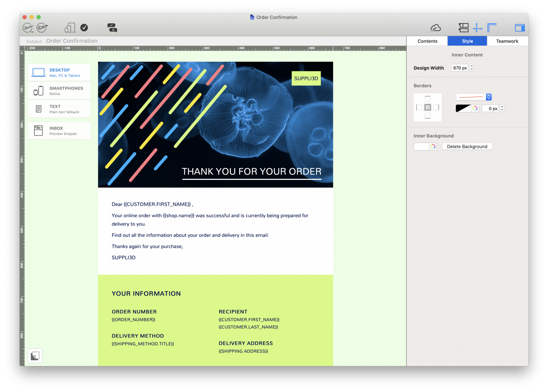
Task: Enable the left border in the Borders grid
Action: click(x=419, y=107)
